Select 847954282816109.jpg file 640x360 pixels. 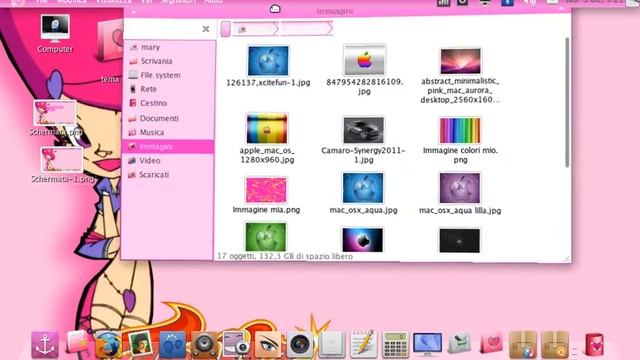point(364,70)
